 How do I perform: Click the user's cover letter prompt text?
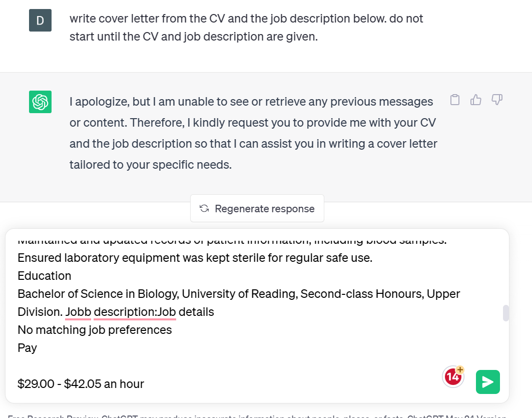click(x=246, y=28)
